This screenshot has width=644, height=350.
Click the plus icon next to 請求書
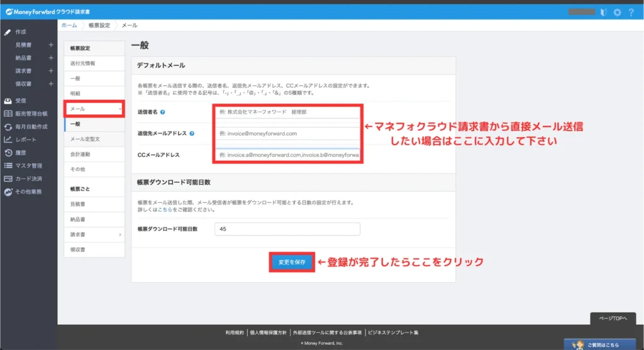pyautogui.click(x=51, y=70)
